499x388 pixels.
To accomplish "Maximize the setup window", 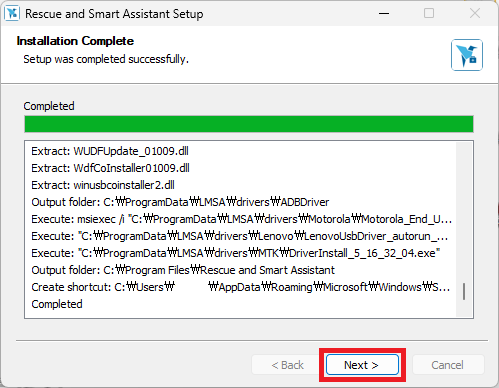I will [429, 14].
